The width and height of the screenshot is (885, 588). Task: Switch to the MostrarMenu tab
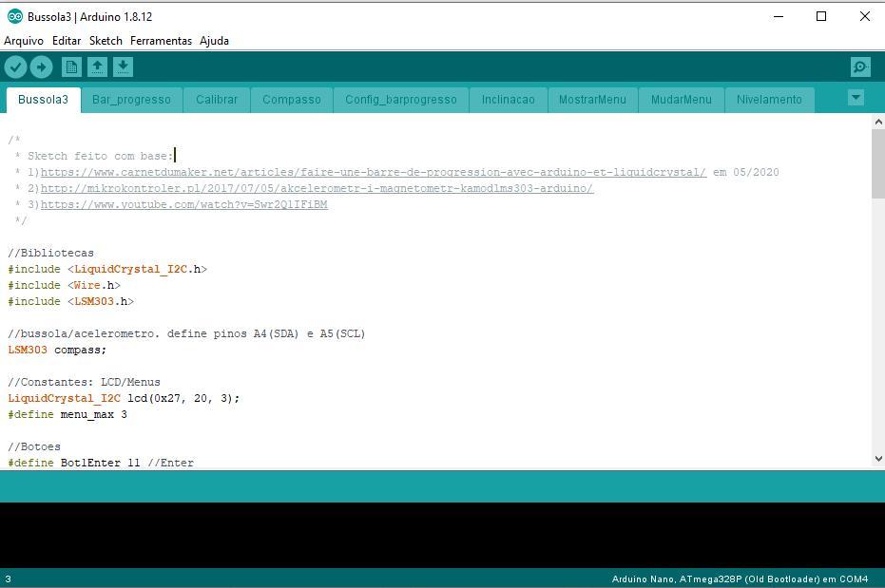tap(592, 100)
